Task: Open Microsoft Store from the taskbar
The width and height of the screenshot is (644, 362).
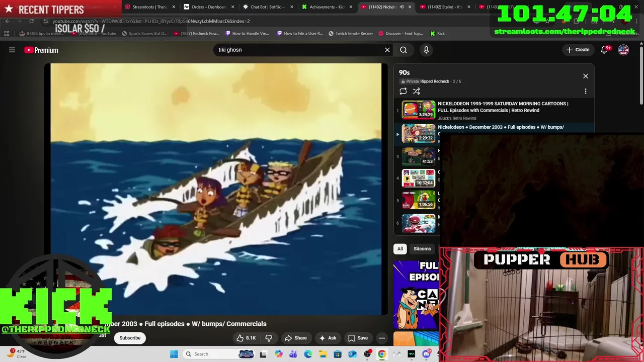Action: point(338,354)
